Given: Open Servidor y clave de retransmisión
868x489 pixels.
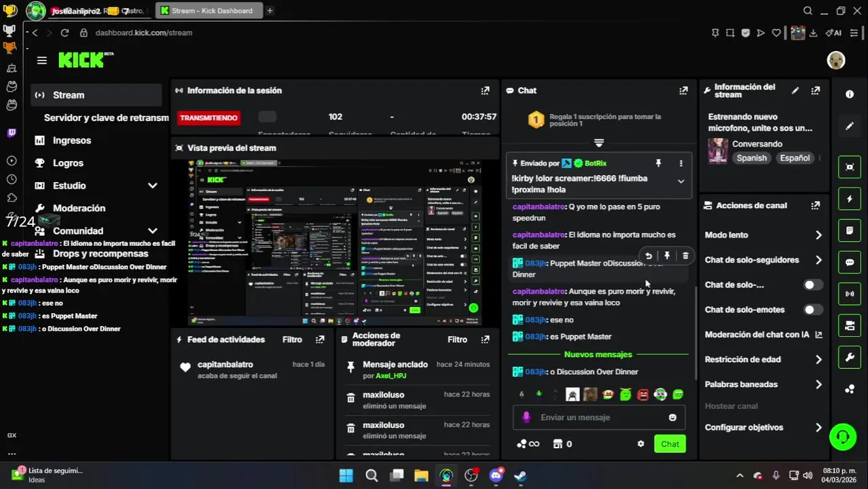Looking at the screenshot, I should click(106, 117).
